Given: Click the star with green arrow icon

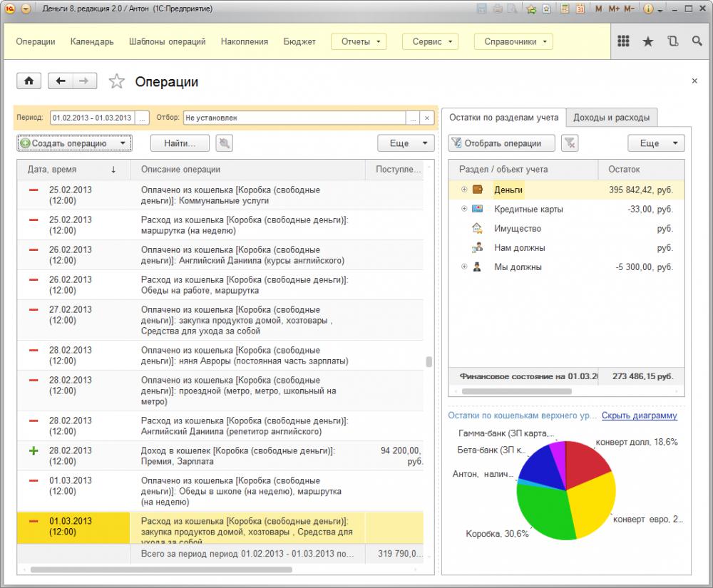Looking at the screenshot, I should (531, 9).
